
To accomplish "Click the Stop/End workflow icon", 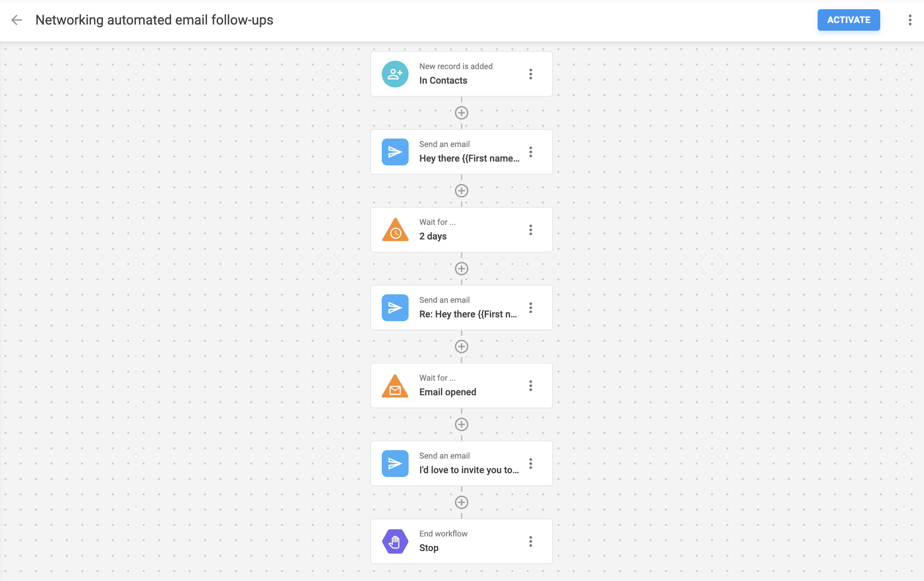I will click(x=396, y=541).
